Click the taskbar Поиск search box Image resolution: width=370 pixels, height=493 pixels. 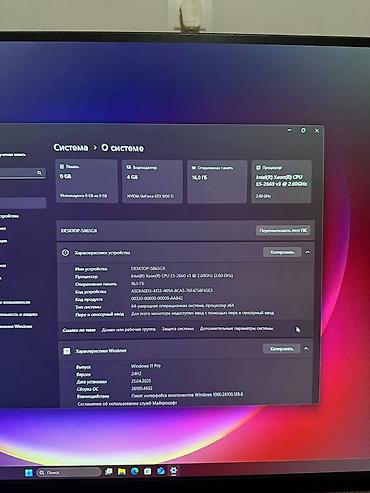(69, 472)
